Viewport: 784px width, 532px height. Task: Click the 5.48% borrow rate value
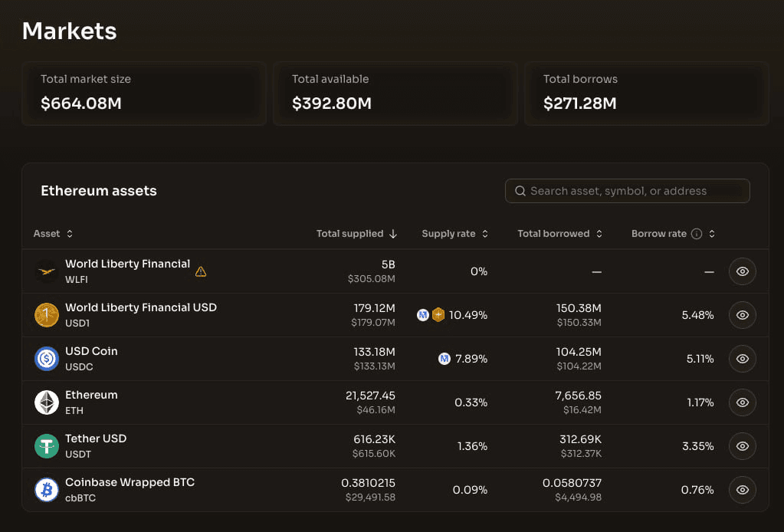click(x=697, y=315)
